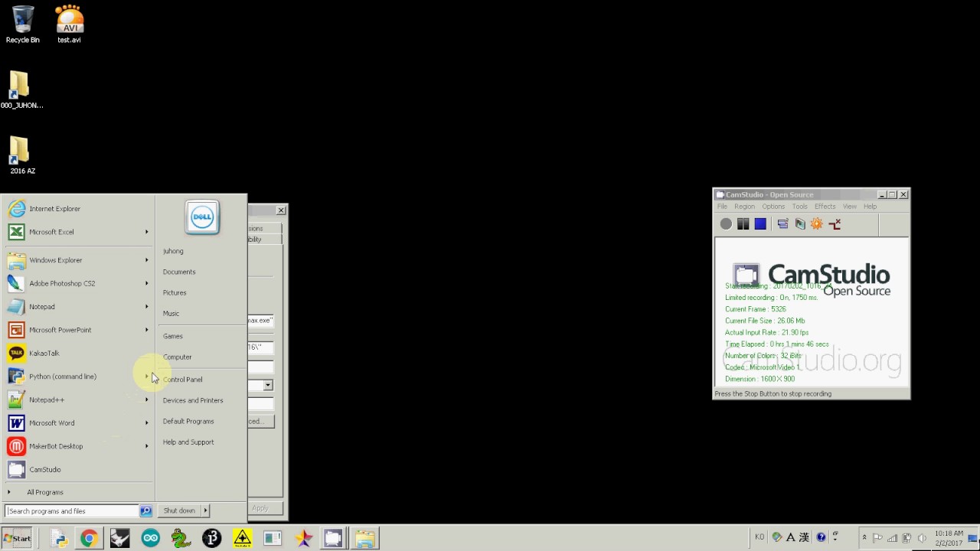Screen dimensions: 980x551
Task: Click the Current Frame : 5326 text
Action: 756,309
